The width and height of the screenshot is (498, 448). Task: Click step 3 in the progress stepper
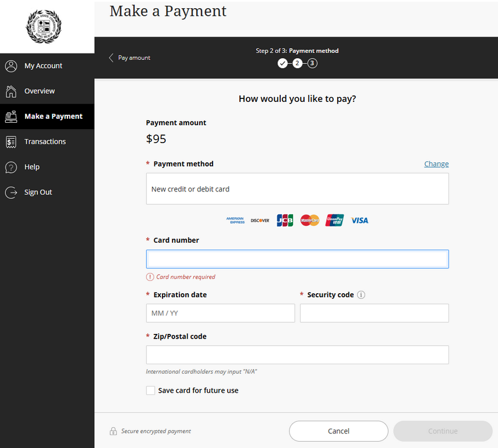[312, 63]
